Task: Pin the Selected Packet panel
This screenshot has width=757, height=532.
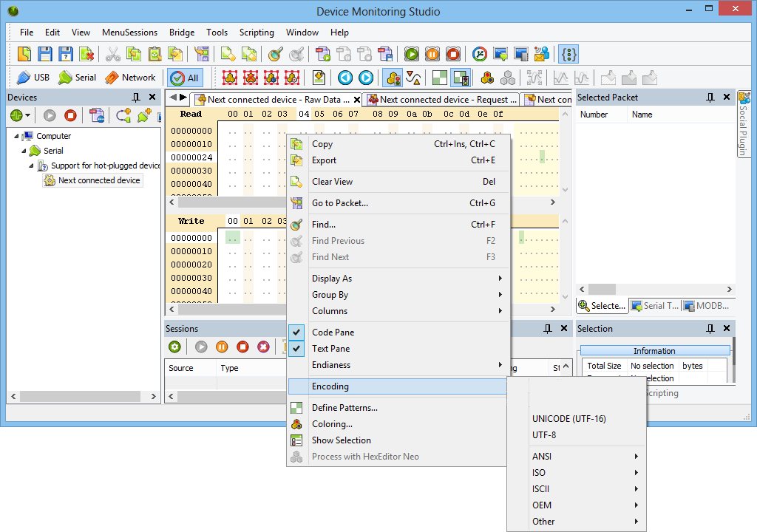Action: [x=710, y=97]
